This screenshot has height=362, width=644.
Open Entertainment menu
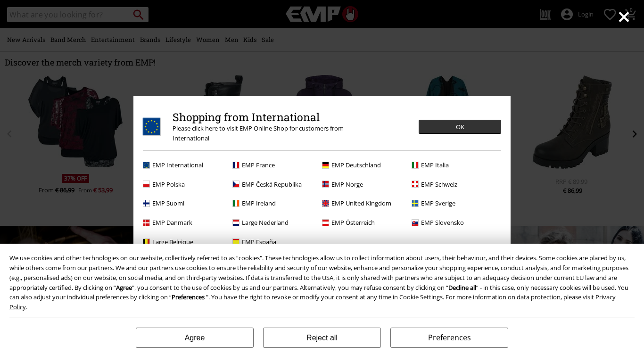(113, 40)
